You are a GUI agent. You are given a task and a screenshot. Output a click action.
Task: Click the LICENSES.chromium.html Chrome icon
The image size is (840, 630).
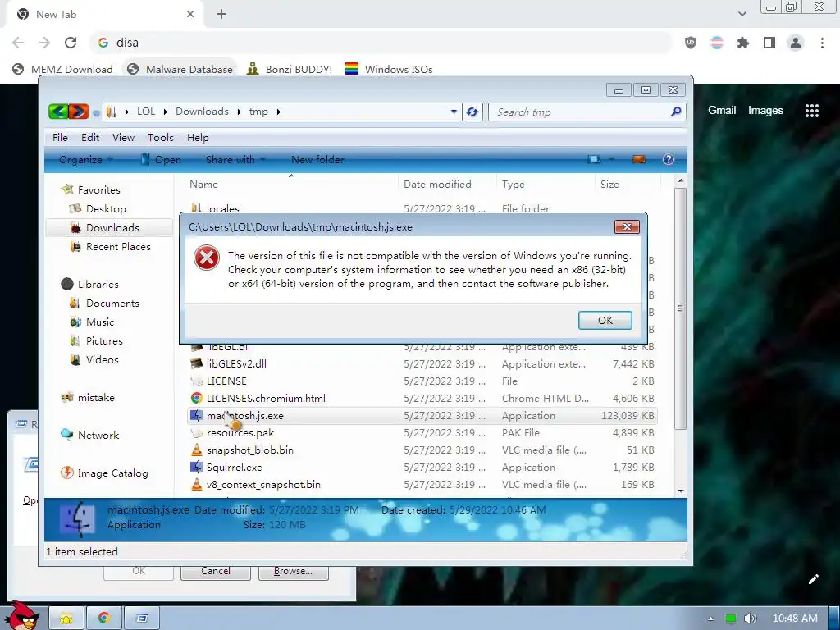(x=197, y=398)
